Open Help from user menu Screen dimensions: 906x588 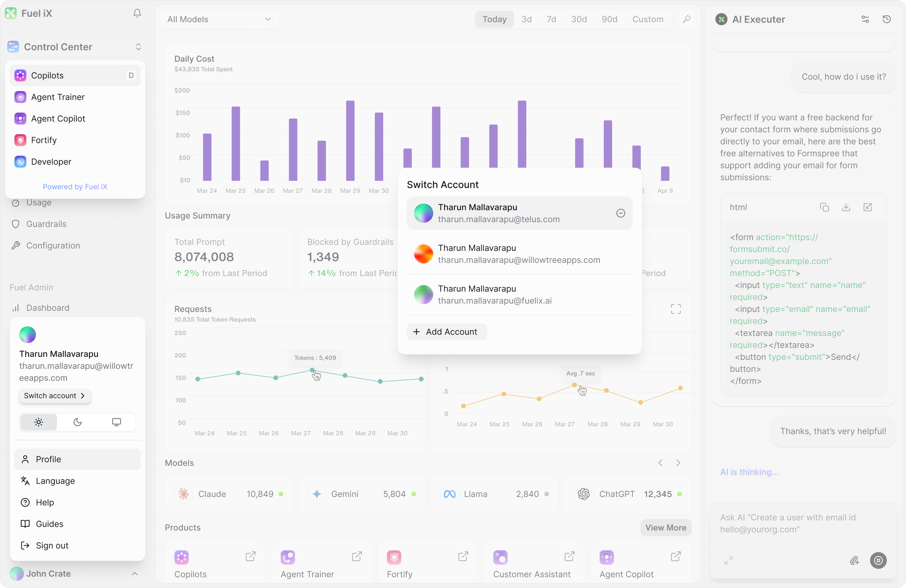[77, 502]
